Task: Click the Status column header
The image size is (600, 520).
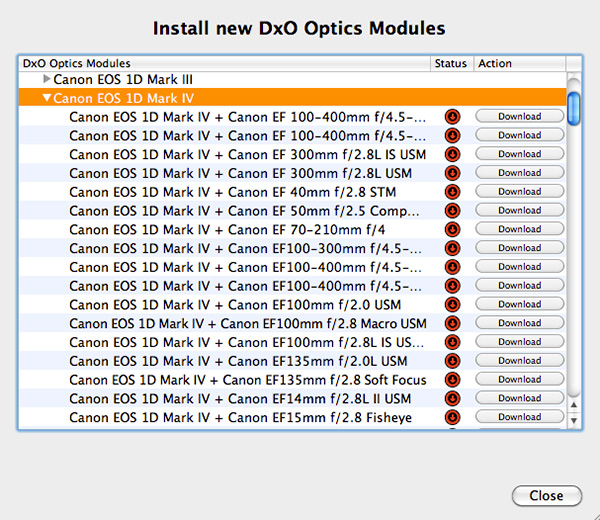Action: pyautogui.click(x=452, y=63)
